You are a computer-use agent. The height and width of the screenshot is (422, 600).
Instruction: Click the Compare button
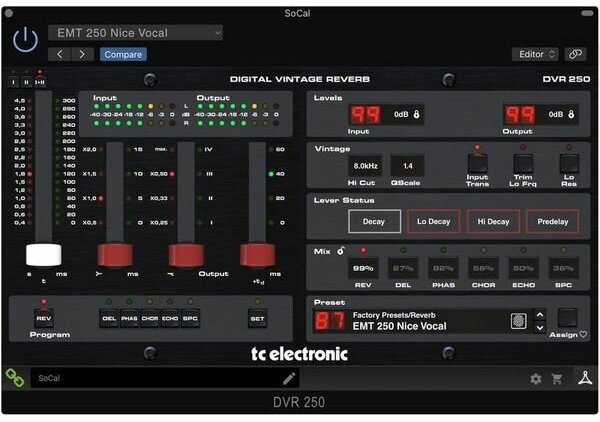click(x=123, y=54)
